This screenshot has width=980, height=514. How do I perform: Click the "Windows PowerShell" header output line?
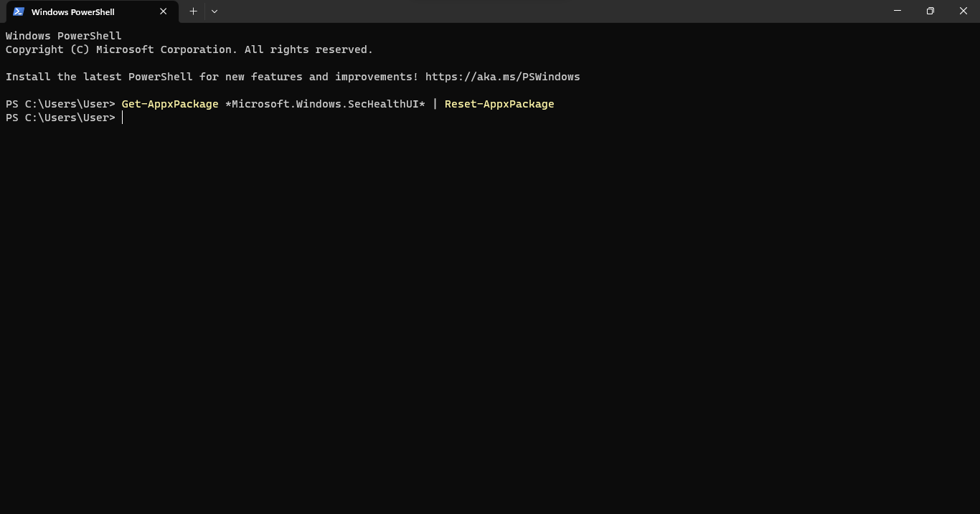(64, 36)
